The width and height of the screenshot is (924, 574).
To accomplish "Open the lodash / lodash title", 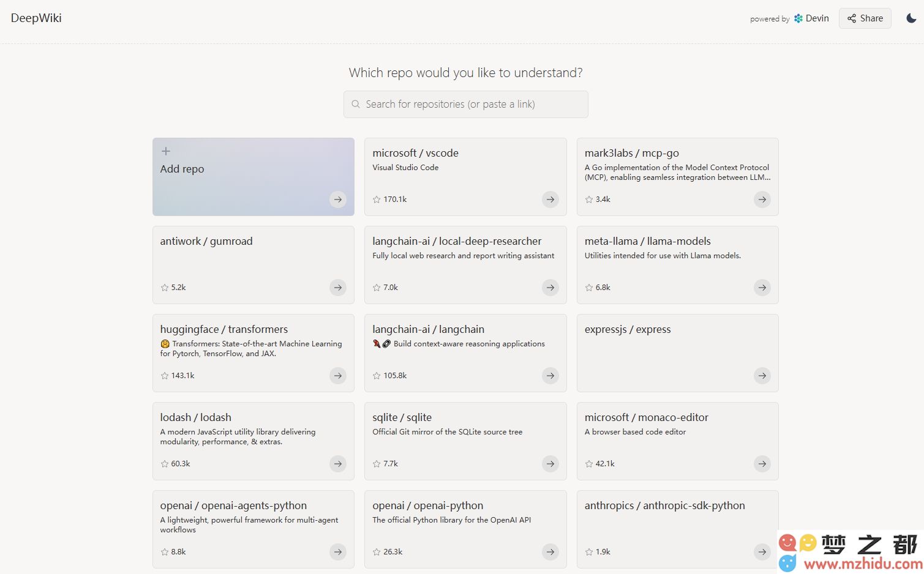I will point(196,417).
